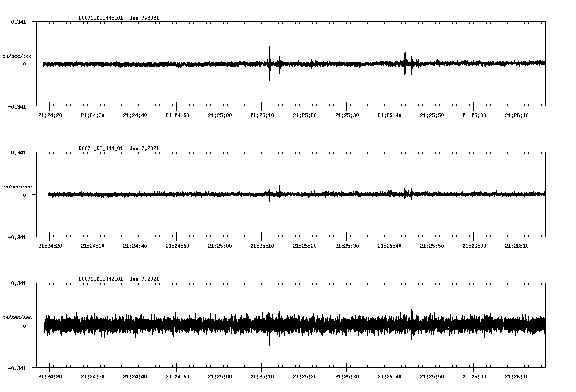Click time label 21:25:20 under HNN plot
Viewport: 576px width, 392px height.
(x=305, y=246)
